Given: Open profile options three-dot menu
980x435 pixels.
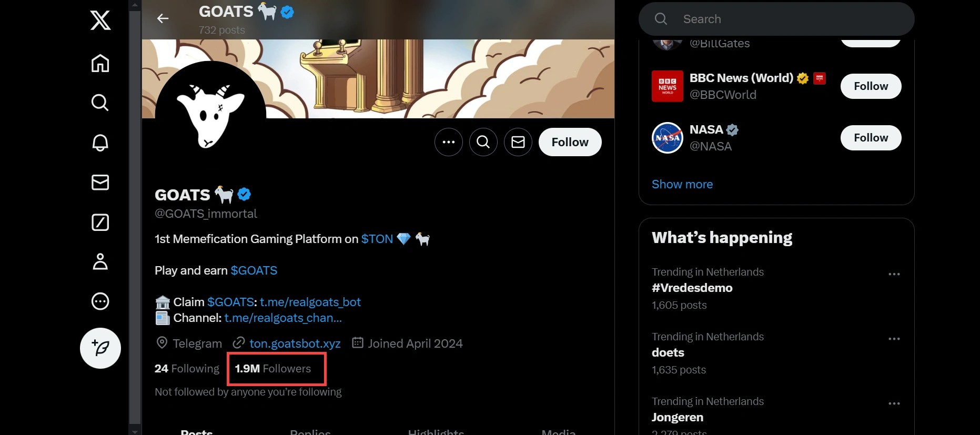Looking at the screenshot, I should coord(448,142).
